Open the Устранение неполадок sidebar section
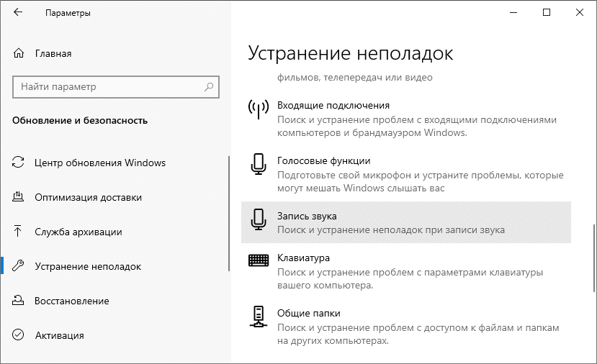The width and height of the screenshot is (597, 364). pos(88,266)
